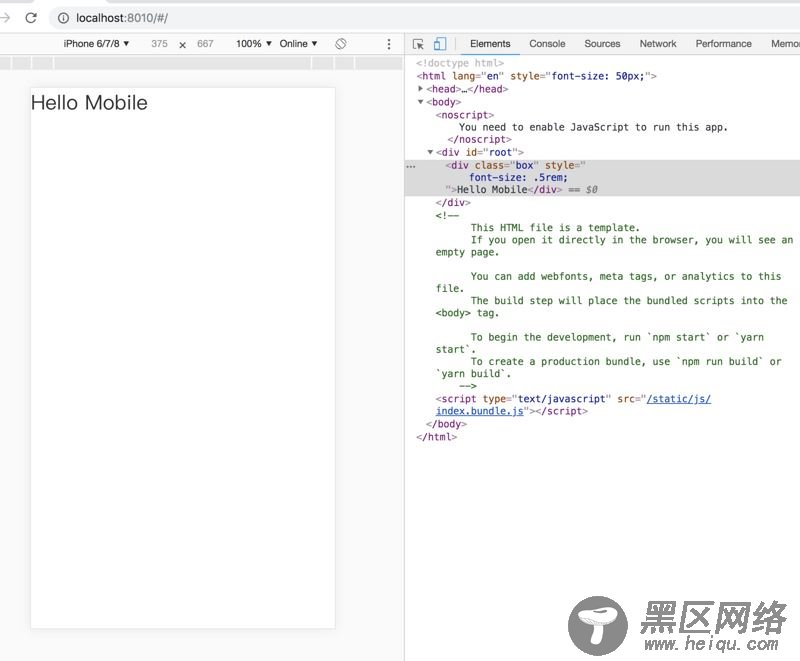Click the Hello Mobile text in the page
The width and height of the screenshot is (800, 661).
(x=89, y=103)
